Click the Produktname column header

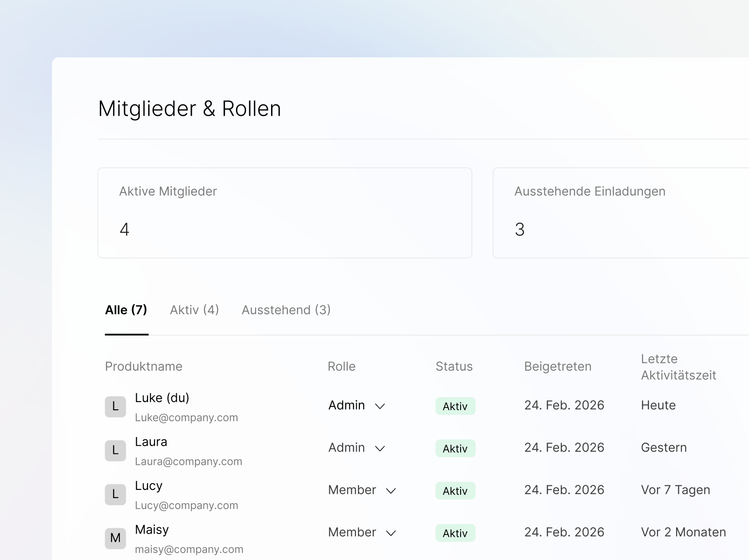coord(144,367)
